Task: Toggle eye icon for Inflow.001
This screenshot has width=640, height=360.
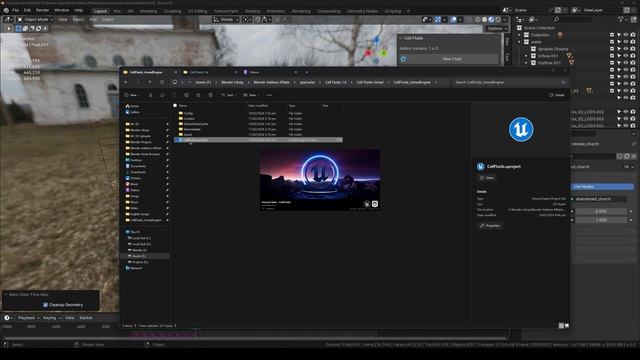Action: tap(626, 56)
